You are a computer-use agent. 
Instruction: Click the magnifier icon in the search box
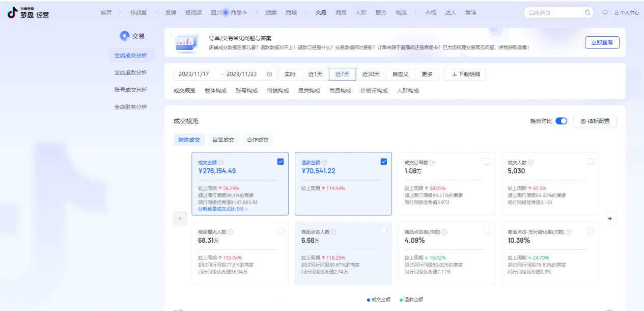coord(587,12)
